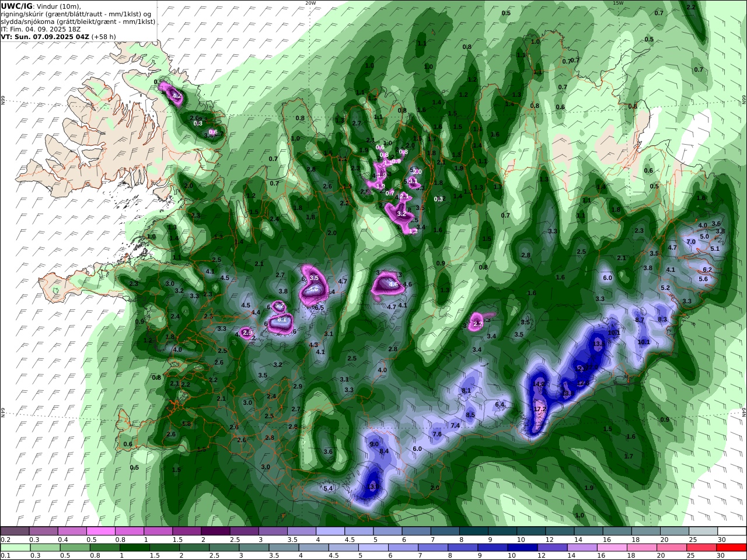
Task: Click the darkest purple 2–2.5 swatch on the snow scale
Action: [215, 531]
